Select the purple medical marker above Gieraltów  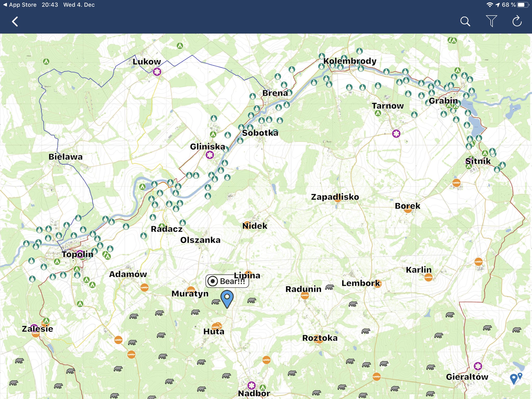pos(478,366)
